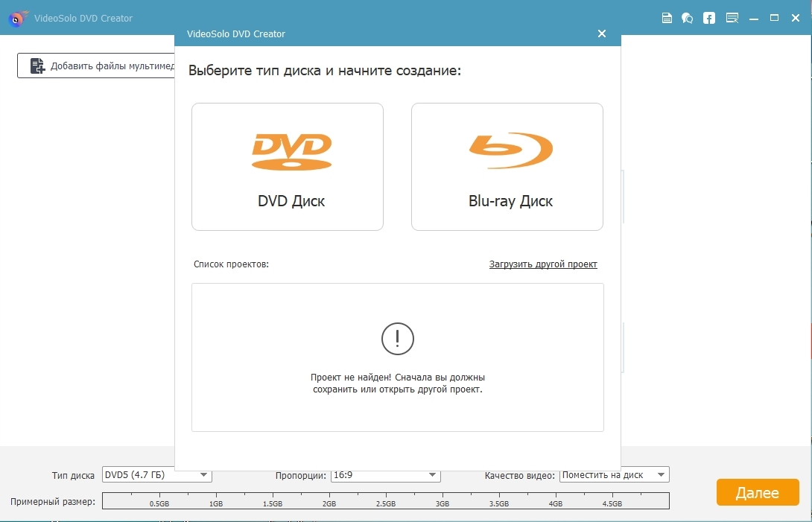
Task: Click the orange Blu-ray logo
Action: (510, 151)
